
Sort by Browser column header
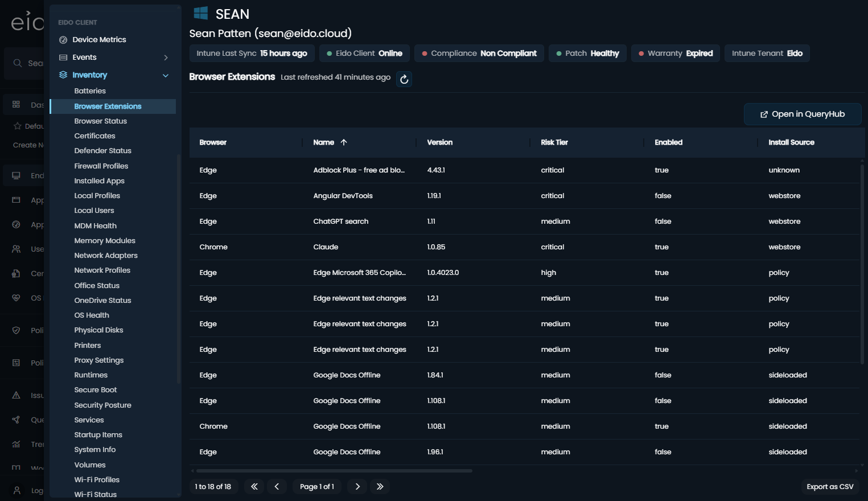point(213,142)
